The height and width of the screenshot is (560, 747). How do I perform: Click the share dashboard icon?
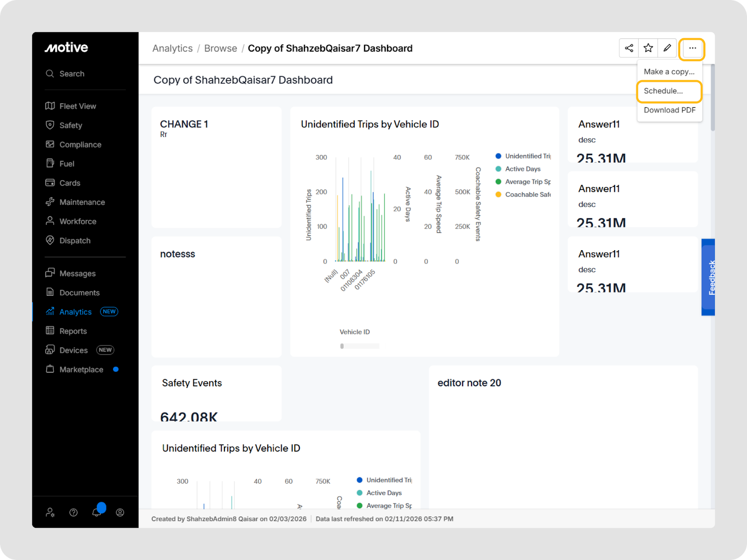[629, 48]
